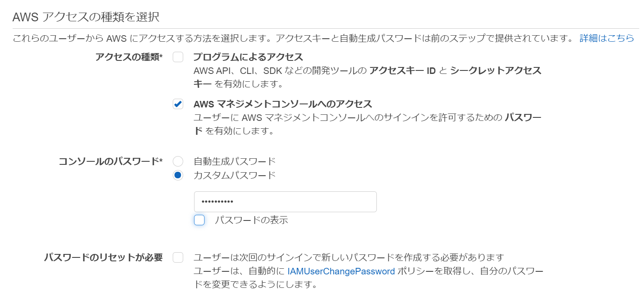Click the パスワードのリセットが必要 field label

click(x=104, y=257)
